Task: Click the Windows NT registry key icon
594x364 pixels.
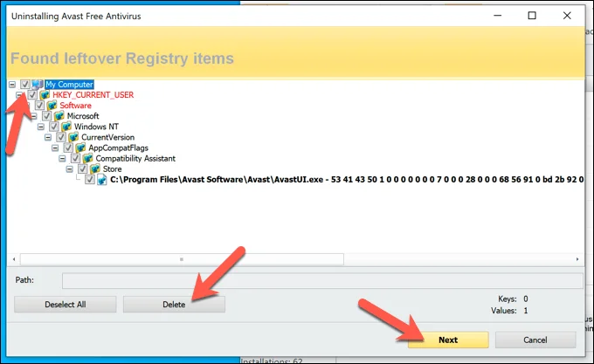Action: pyautogui.click(x=66, y=127)
